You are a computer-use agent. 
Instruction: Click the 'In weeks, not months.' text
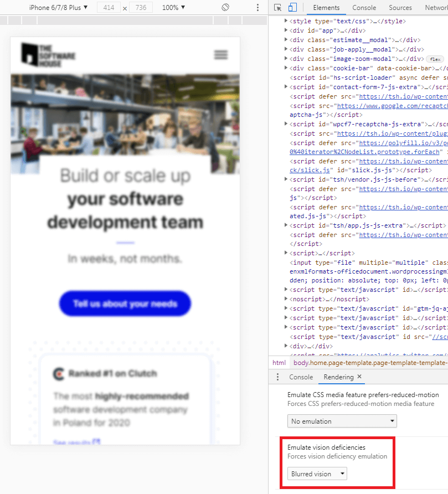[125, 259]
